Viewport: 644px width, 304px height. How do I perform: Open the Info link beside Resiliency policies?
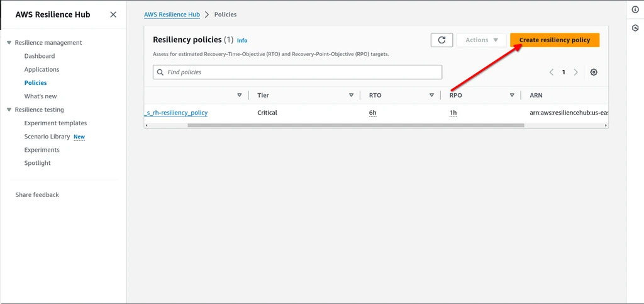[x=242, y=41]
